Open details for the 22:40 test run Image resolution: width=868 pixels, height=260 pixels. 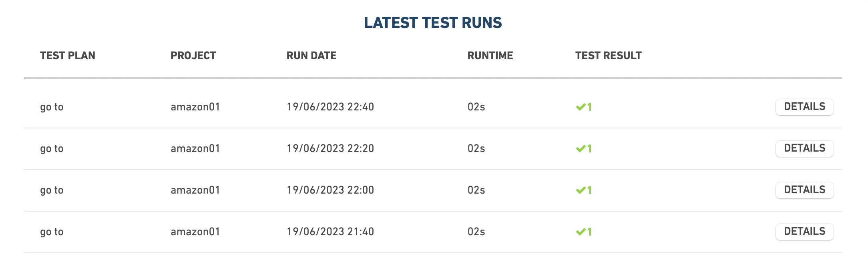pyautogui.click(x=804, y=107)
